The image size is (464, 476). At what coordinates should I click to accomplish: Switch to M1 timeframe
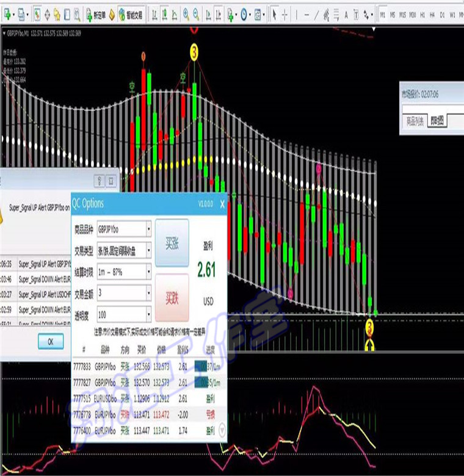[x=383, y=15]
